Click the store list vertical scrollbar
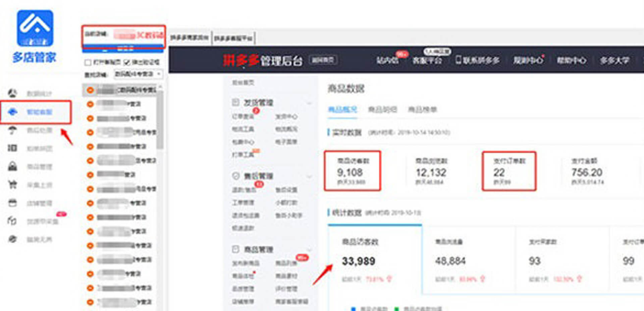Image resolution: width=644 pixels, height=311 pixels. click(160, 121)
